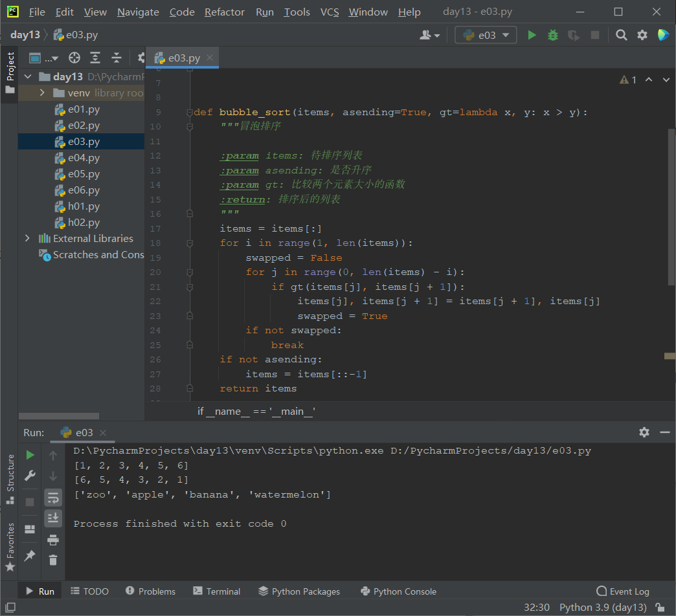Expand External Libraries node
This screenshot has width=676, height=616.
27,238
